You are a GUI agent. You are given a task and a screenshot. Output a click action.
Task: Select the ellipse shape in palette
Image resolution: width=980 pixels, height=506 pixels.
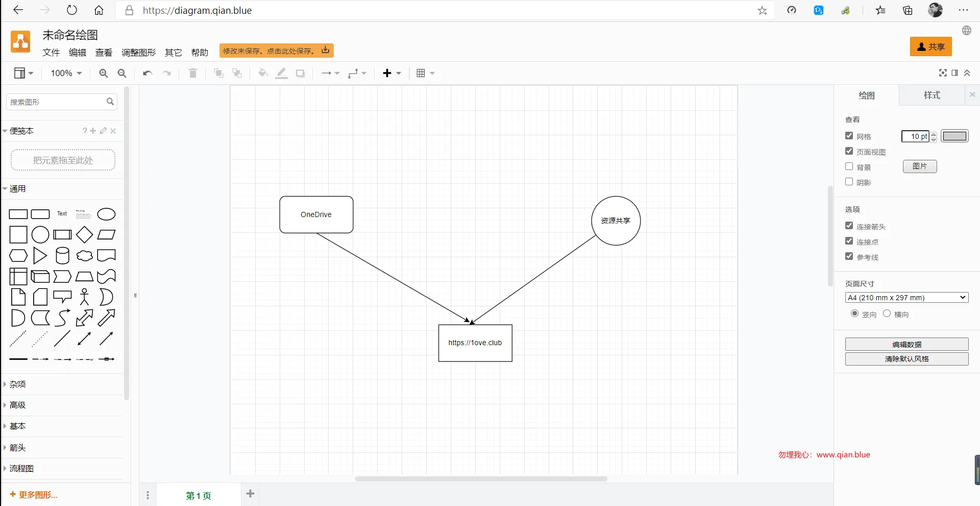[x=106, y=214]
